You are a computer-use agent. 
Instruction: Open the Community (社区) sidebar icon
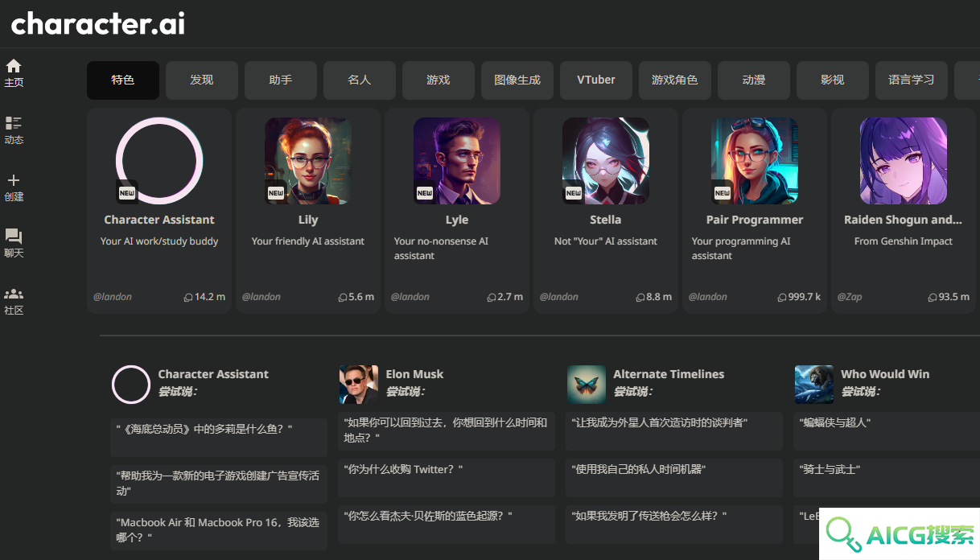[x=14, y=294]
